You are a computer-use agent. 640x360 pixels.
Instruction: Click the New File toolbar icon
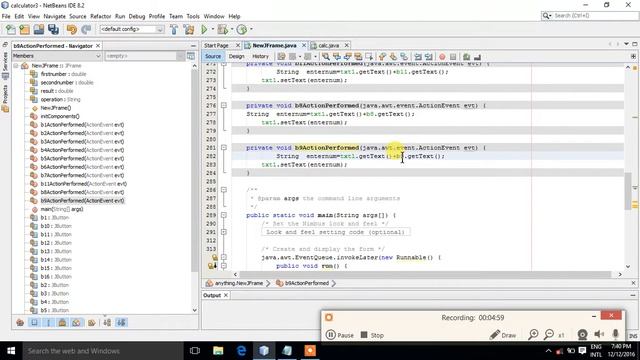click(x=11, y=29)
